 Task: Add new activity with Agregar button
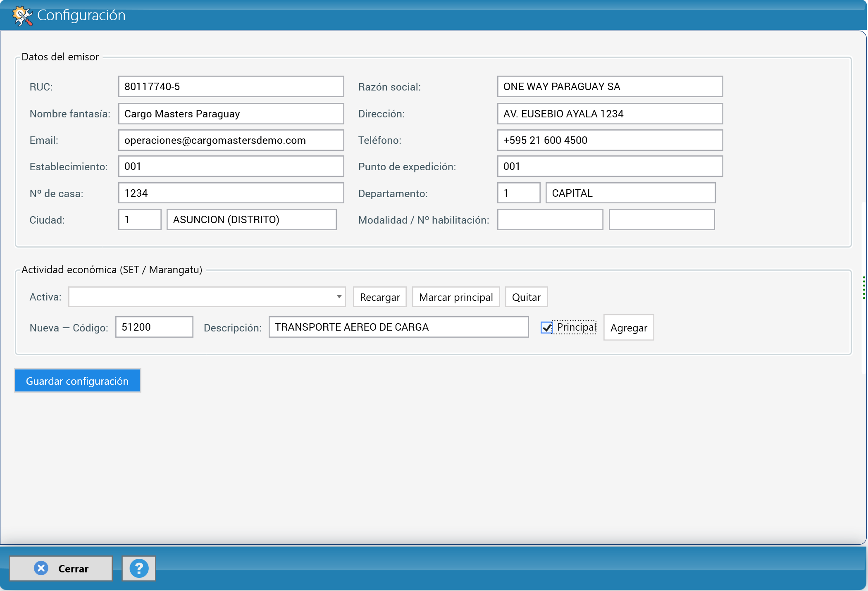(x=629, y=328)
